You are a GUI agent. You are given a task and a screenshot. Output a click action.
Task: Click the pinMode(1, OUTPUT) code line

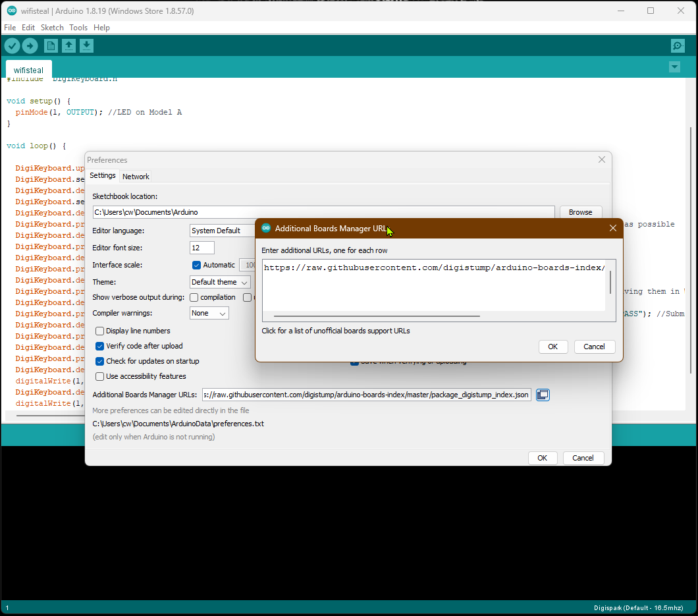tap(98, 112)
